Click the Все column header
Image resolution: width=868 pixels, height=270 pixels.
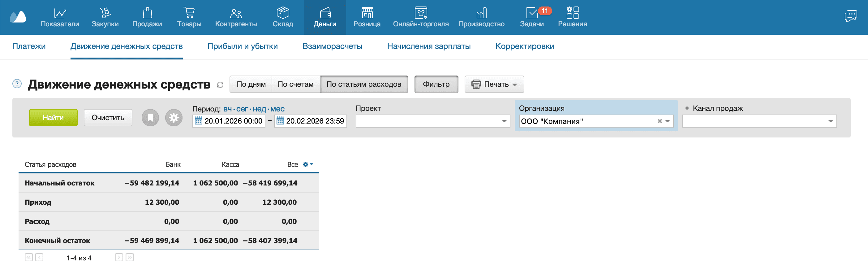point(293,164)
